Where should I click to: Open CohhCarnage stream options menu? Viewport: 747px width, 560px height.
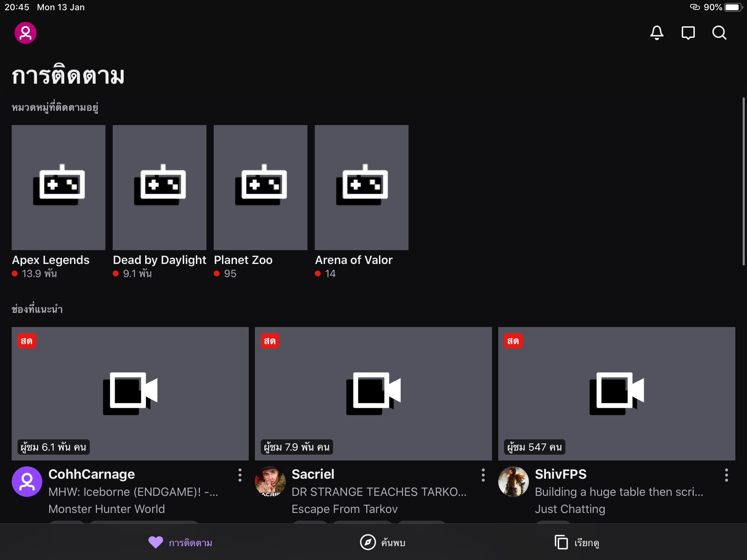tap(240, 475)
